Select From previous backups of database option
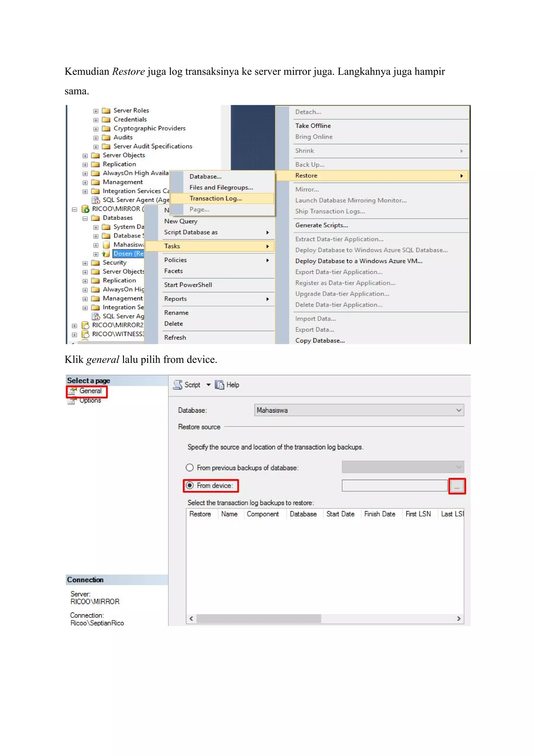 pyautogui.click(x=190, y=468)
